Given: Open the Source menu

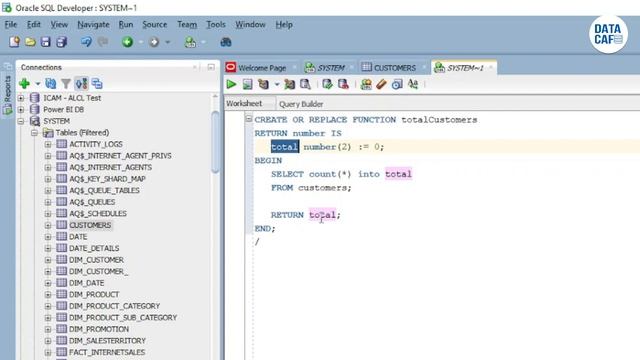Looking at the screenshot, I should [x=155, y=24].
